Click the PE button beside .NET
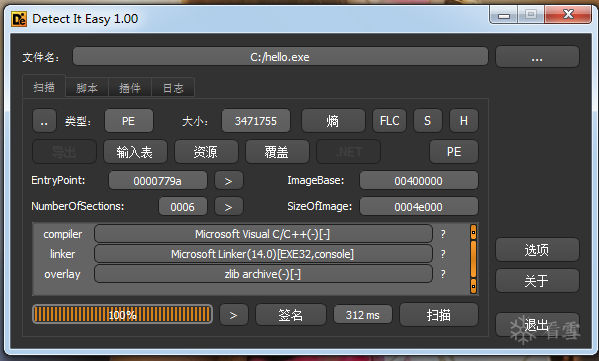The height and width of the screenshot is (361, 599). point(453,152)
